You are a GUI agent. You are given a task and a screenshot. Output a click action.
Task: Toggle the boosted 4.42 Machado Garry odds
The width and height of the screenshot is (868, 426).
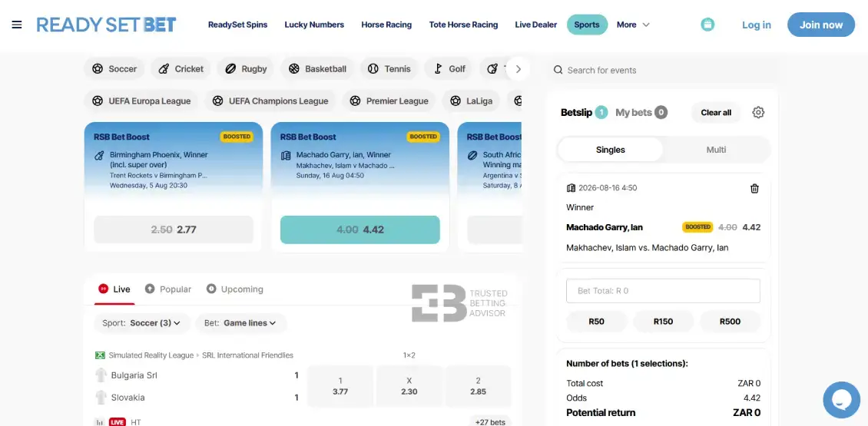359,230
